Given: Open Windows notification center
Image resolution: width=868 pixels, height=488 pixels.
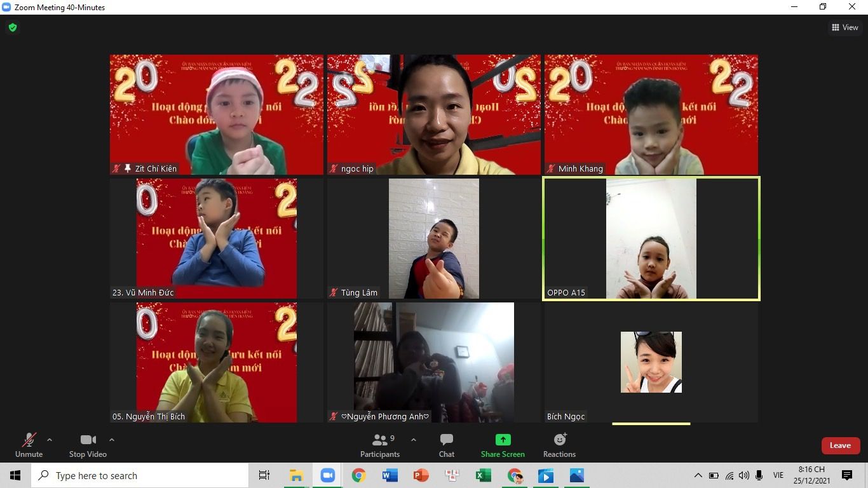Looking at the screenshot, I should coord(846,475).
